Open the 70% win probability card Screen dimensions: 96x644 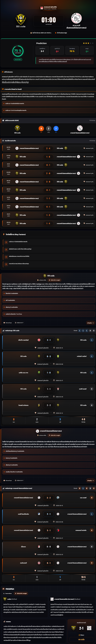pos(72,50)
